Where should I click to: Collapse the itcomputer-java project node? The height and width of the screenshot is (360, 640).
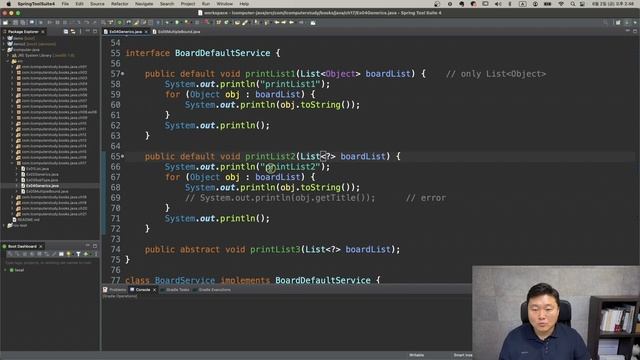(4, 49)
